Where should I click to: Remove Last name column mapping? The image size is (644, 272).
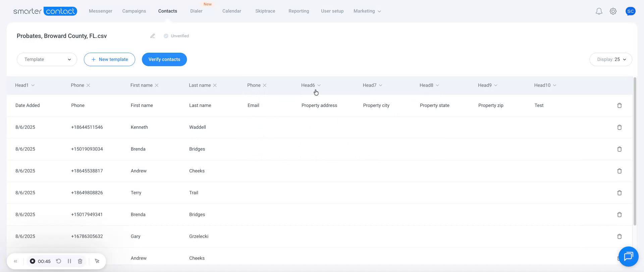click(x=215, y=85)
